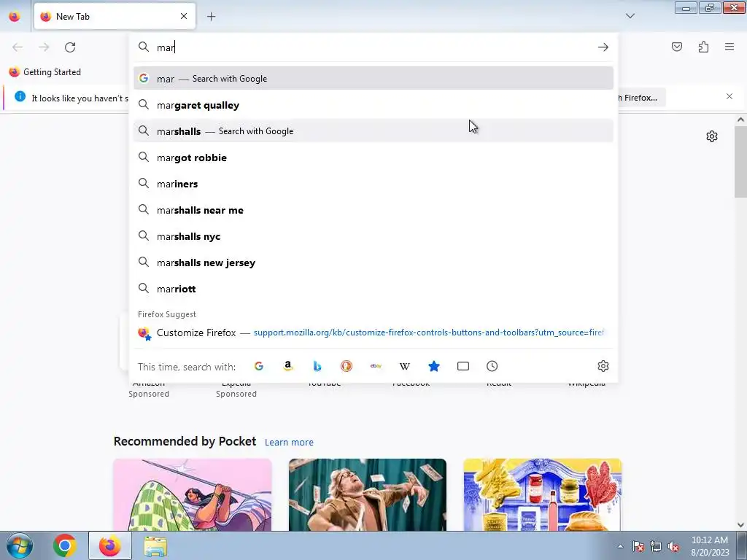Open Getting Started bookmark

coord(44,72)
